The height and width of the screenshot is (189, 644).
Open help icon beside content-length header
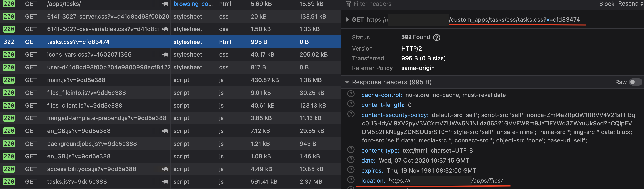(x=351, y=104)
